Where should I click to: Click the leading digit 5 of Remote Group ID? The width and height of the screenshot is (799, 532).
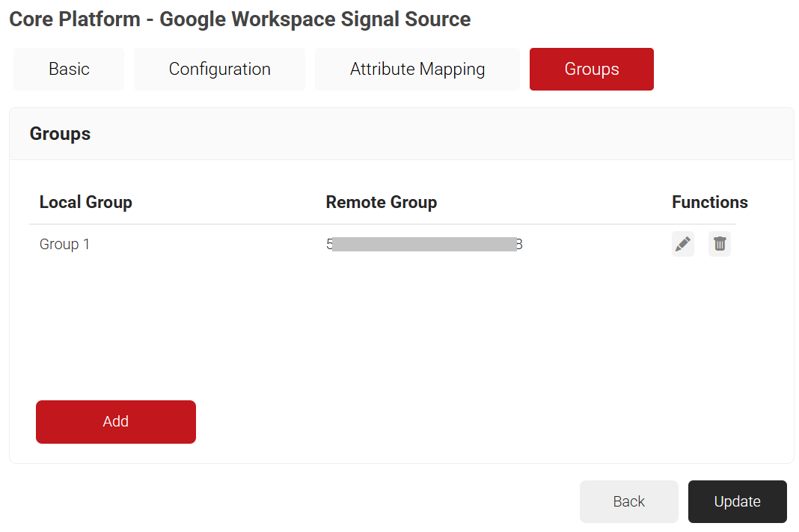[329, 244]
